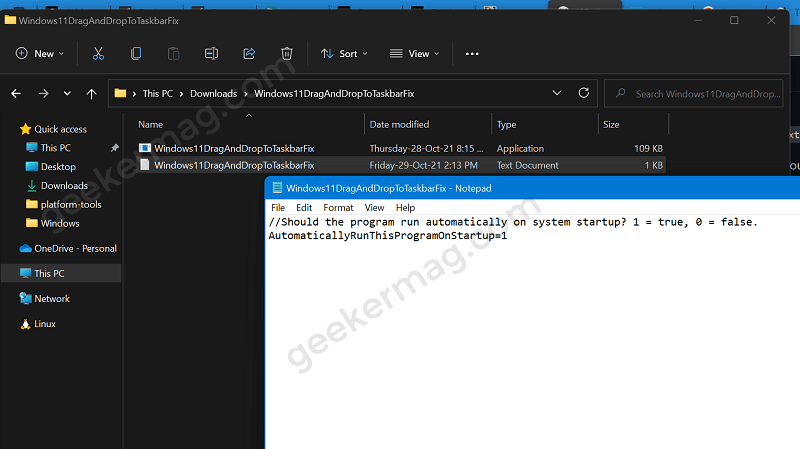Open Notepad View menu
This screenshot has width=800, height=449.
coord(374,208)
